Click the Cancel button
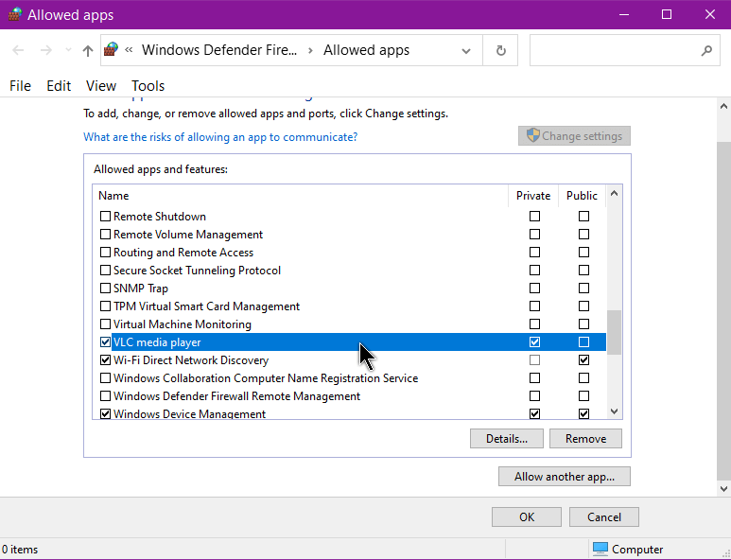This screenshot has width=731, height=560. [x=604, y=517]
